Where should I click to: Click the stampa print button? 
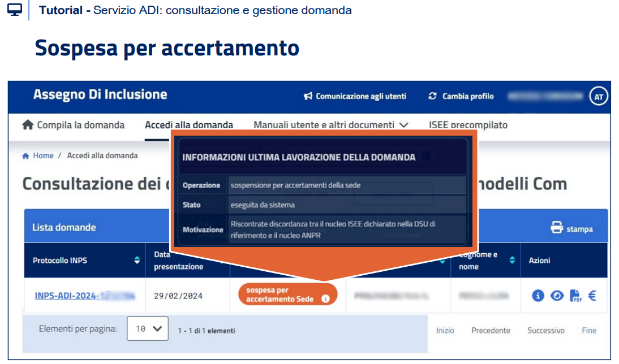[571, 228]
